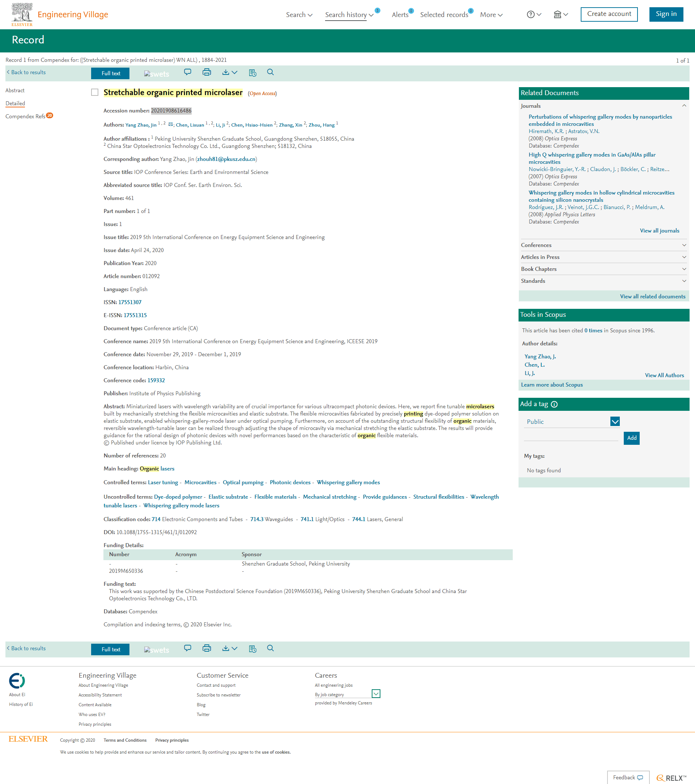Click the print icon in top toolbar
The height and width of the screenshot is (784, 695).
click(x=207, y=72)
